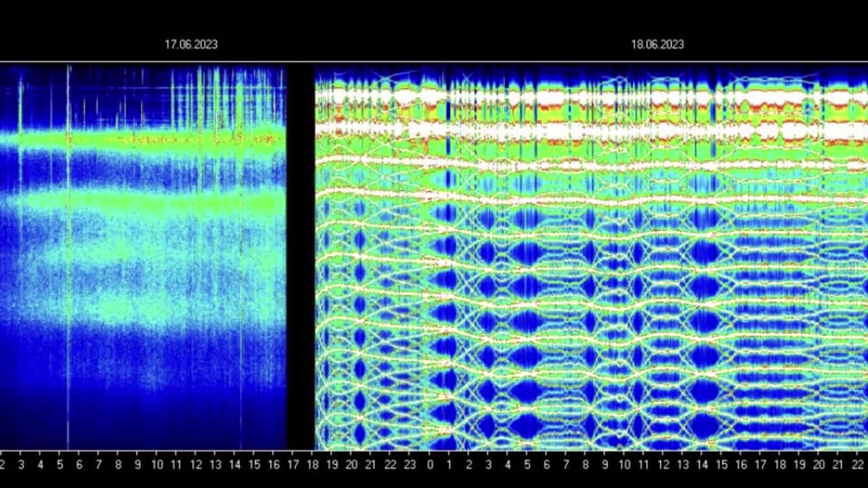Pick hour 16 of the 17.06.2023 axis

(x=274, y=465)
